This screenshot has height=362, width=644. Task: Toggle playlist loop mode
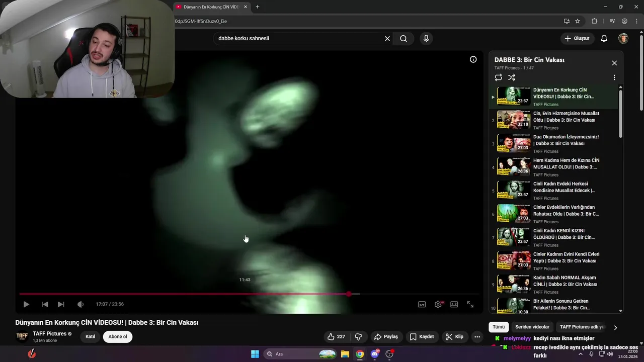[498, 77]
